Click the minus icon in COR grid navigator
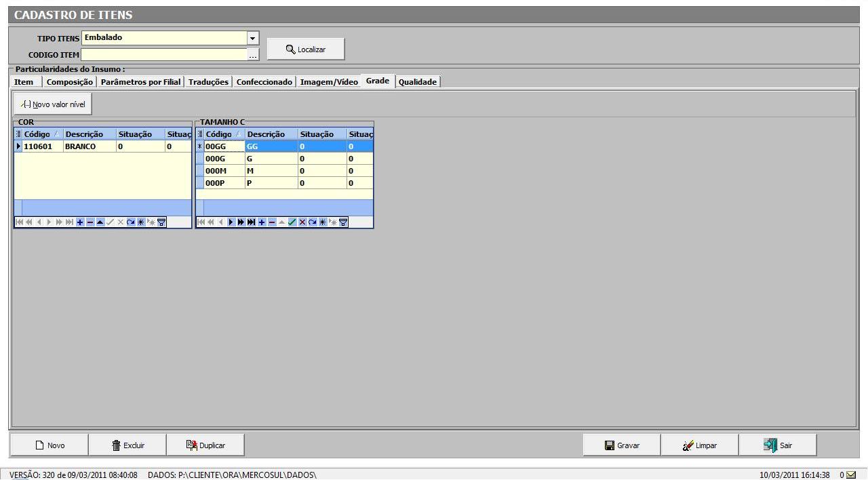Image resolution: width=868 pixels, height=480 pixels. (90, 222)
